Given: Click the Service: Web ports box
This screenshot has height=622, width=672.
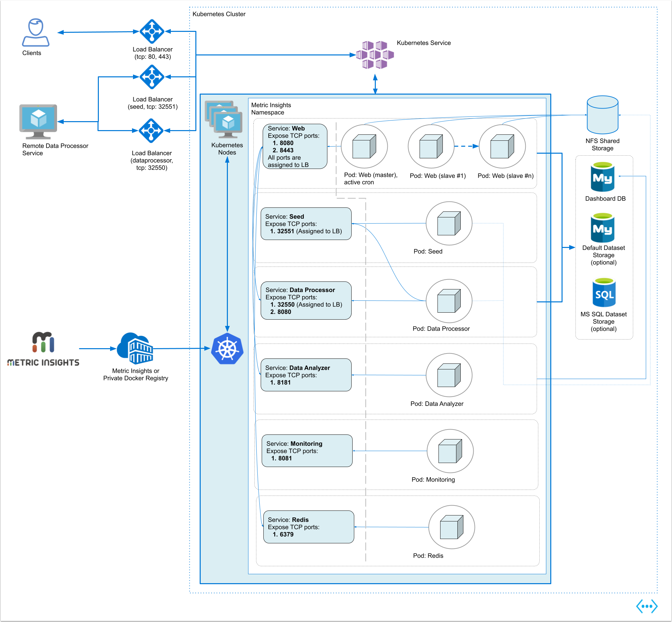Looking at the screenshot, I should coord(295,146).
